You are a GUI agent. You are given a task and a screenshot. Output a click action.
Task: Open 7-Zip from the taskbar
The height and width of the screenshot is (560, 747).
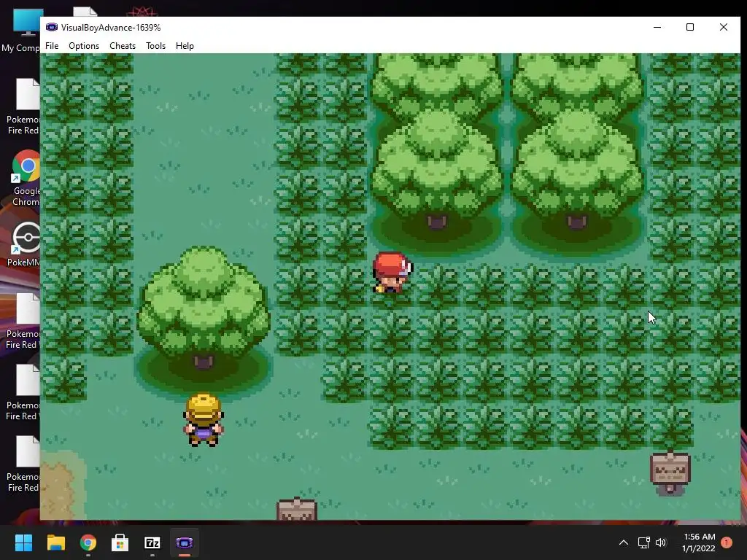[x=152, y=542]
